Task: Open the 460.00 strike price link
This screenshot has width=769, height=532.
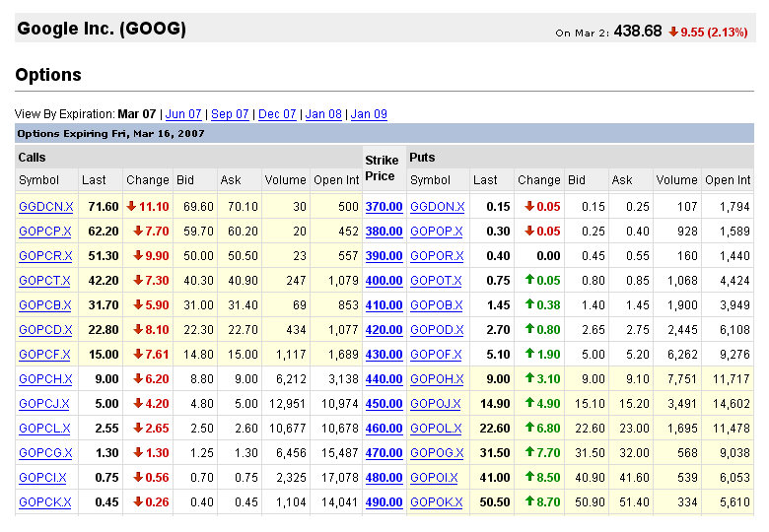Action: 384,429
